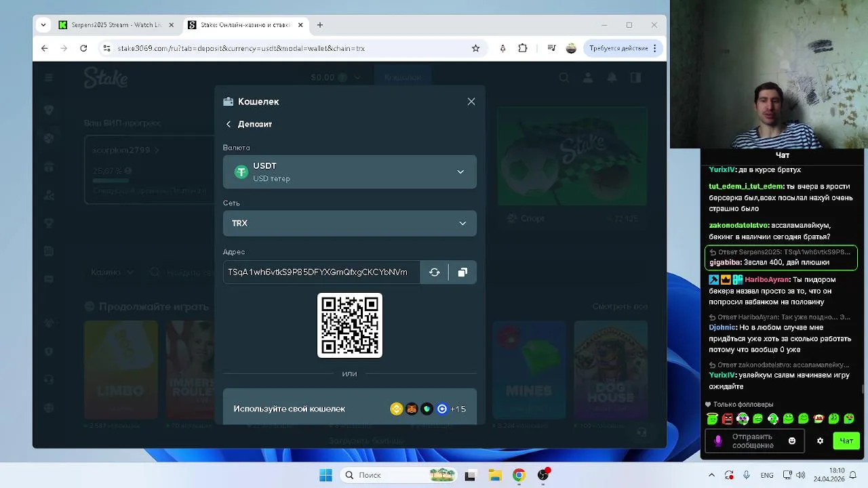Click the stake3069.com URL bar
Viewport: 868px width, 488px height.
point(292,48)
